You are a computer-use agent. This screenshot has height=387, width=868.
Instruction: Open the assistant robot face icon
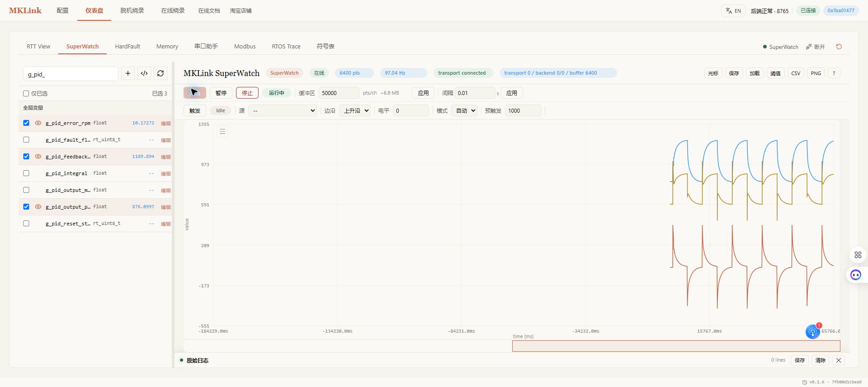click(x=856, y=275)
